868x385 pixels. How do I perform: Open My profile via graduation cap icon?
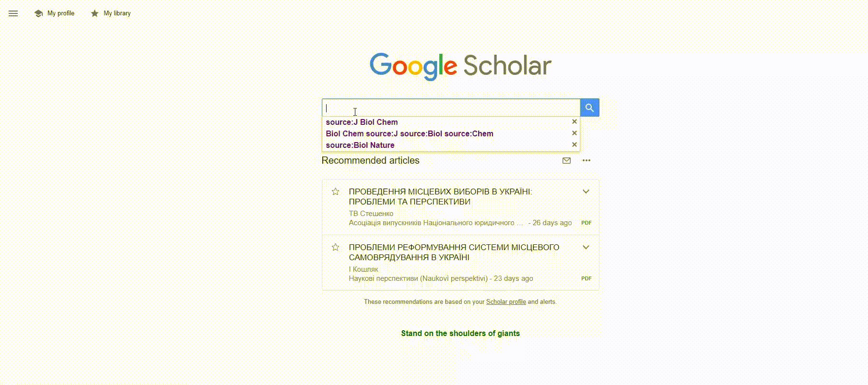click(x=38, y=13)
